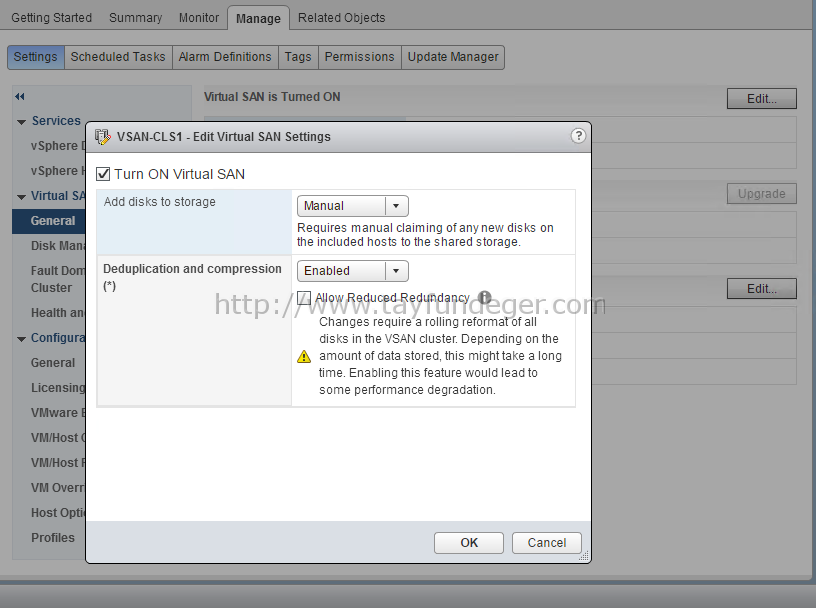Screen dimensions: 816x608
Task: Select the Manage tab
Action: coord(258,18)
